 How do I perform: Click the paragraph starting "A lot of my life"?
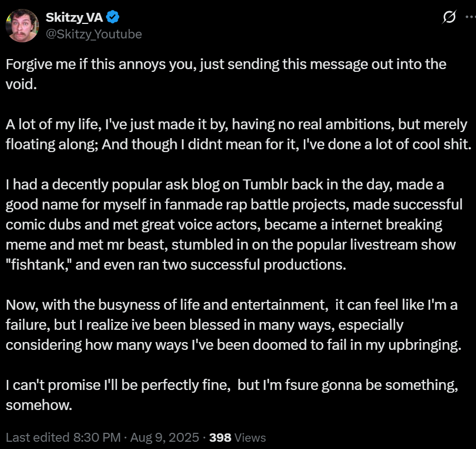(x=239, y=134)
